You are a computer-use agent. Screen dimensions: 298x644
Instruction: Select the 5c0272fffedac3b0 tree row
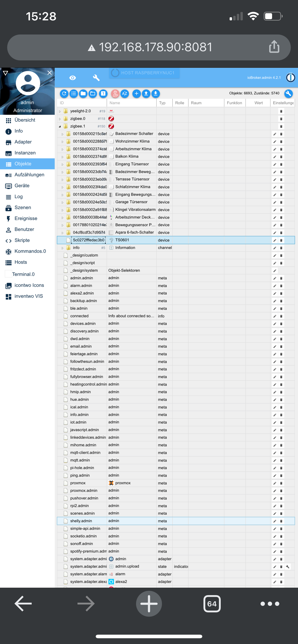[x=176, y=240]
